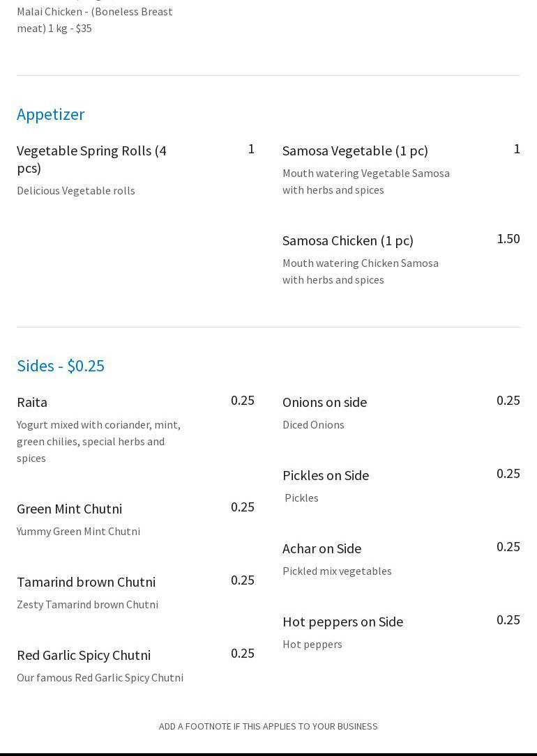Open the Samosa Vegetable (1 pc) item

pyautogui.click(x=355, y=151)
